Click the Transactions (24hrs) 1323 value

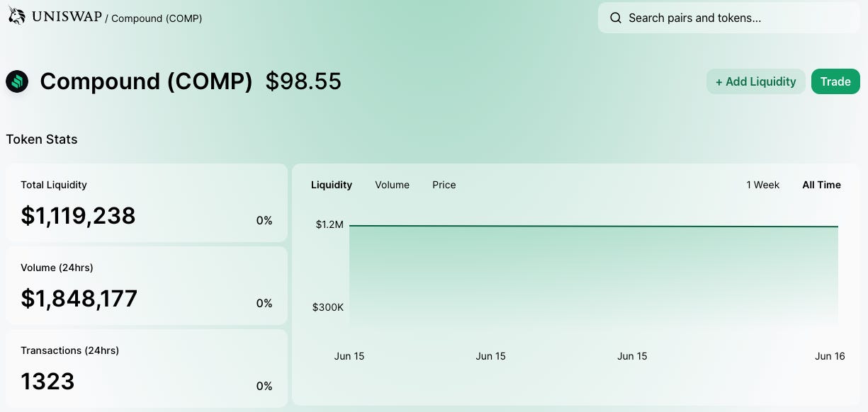[x=47, y=382]
